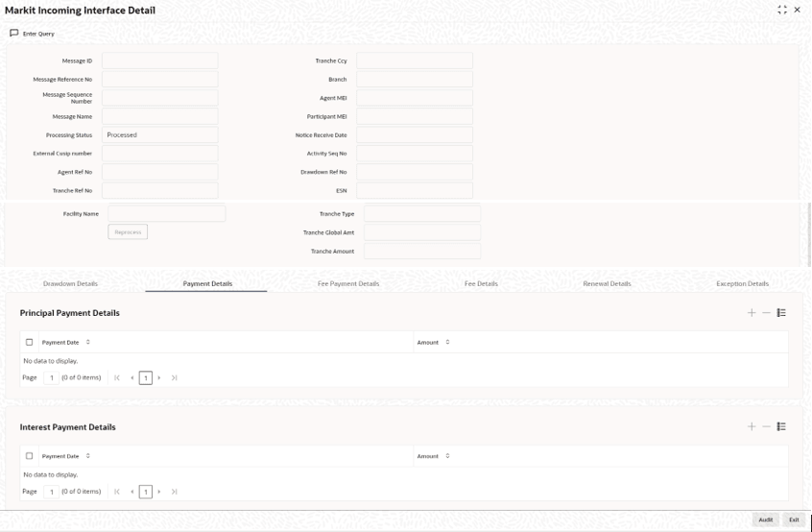Viewport: 812px width, 532px height.
Task: Go to previous page in Interest Payment table
Action: [132, 492]
